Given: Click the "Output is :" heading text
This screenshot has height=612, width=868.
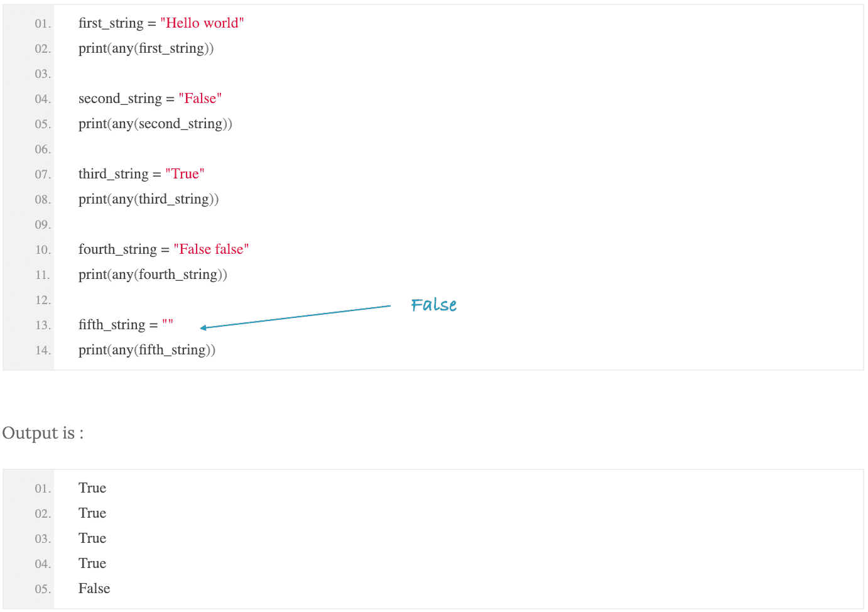Looking at the screenshot, I should [x=43, y=433].
